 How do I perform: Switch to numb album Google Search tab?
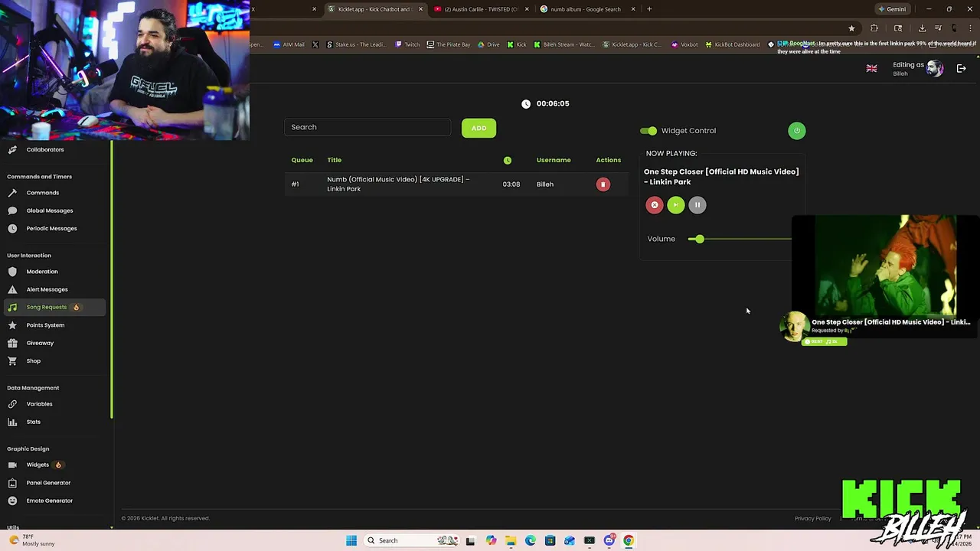tap(586, 9)
